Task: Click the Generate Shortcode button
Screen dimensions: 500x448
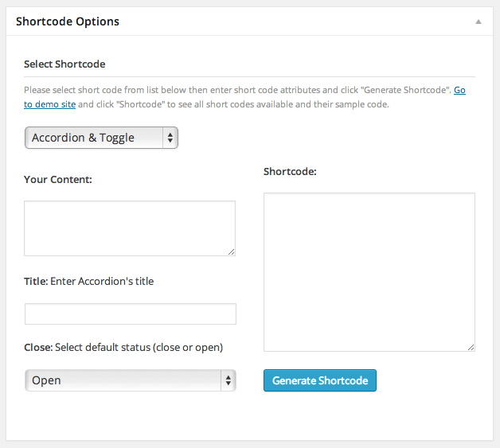Action: click(320, 380)
